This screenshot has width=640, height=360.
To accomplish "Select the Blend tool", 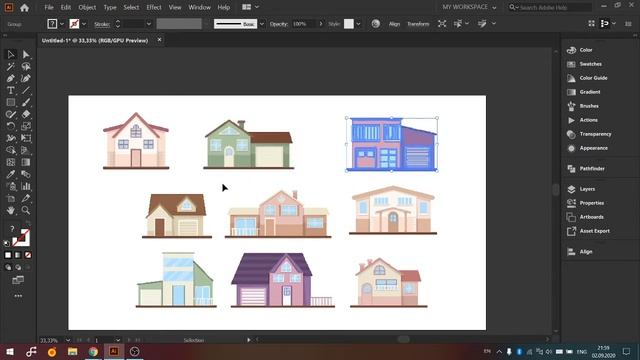I will [26, 174].
